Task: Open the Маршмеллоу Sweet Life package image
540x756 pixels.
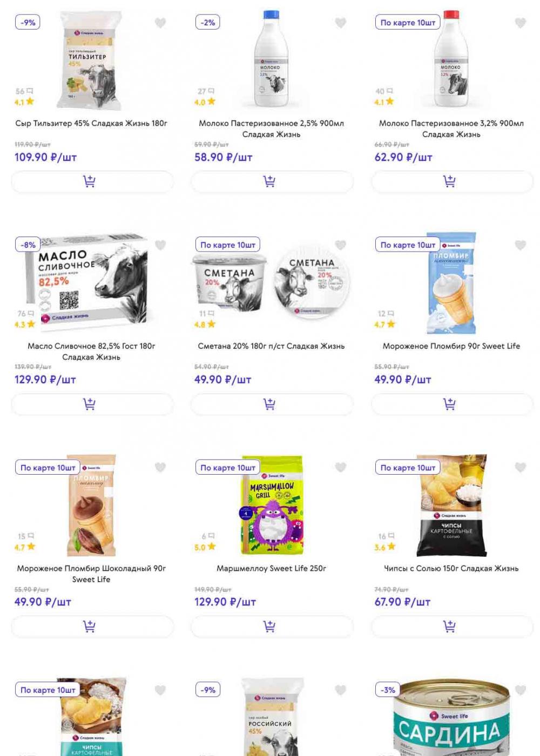Action: pyautogui.click(x=272, y=505)
